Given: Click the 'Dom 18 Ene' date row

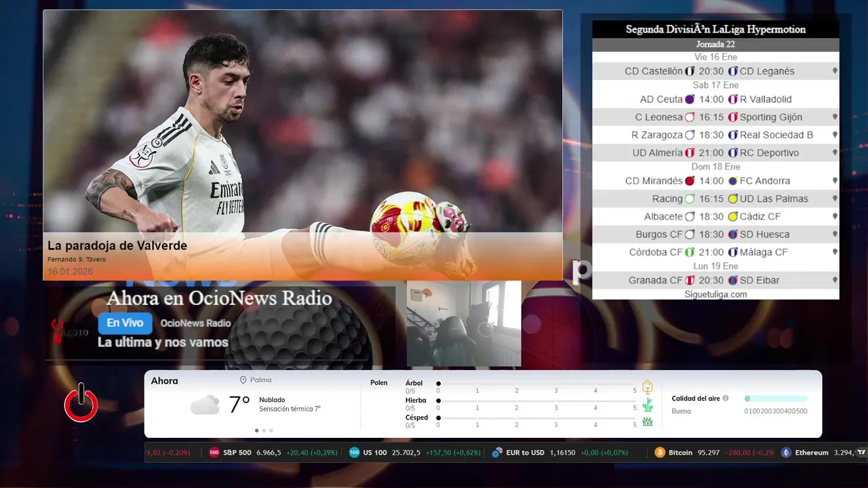Looking at the screenshot, I should point(715,167).
